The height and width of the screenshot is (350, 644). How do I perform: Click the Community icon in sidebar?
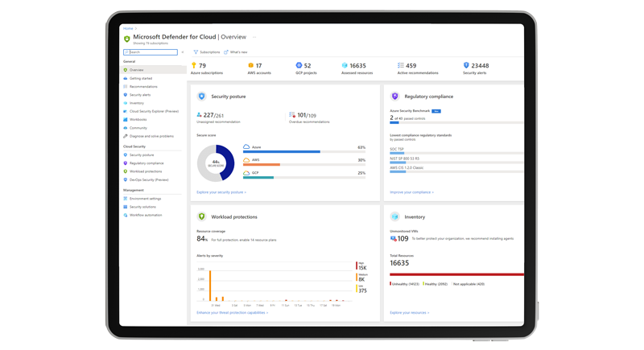[126, 128]
